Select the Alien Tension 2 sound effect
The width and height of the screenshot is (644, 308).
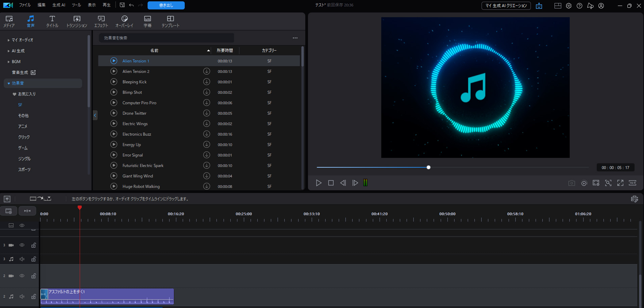click(x=136, y=71)
